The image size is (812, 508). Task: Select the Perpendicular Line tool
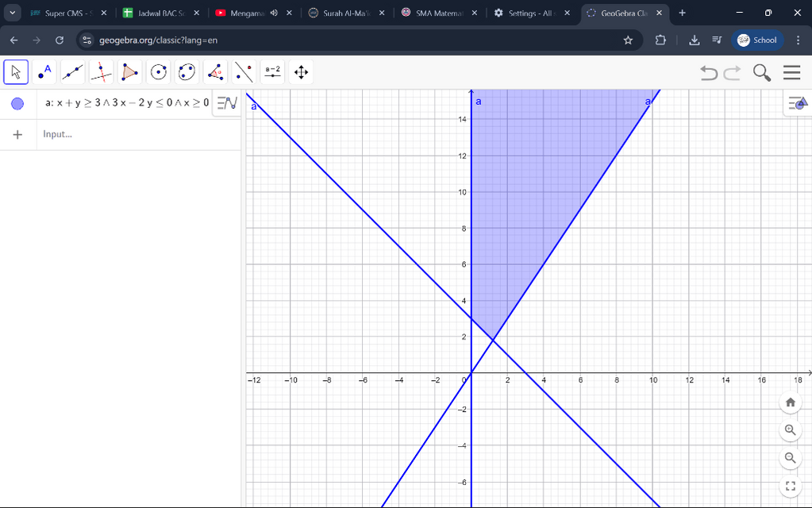(x=102, y=72)
